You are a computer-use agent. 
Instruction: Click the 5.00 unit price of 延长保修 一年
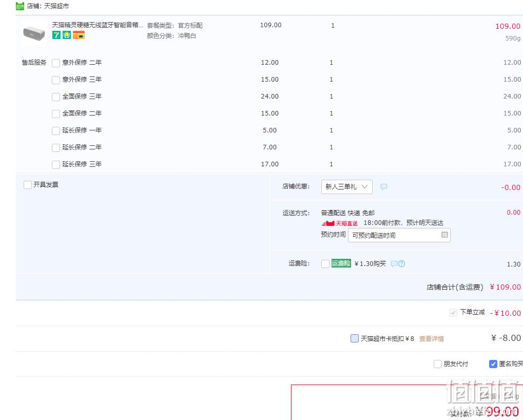point(269,130)
